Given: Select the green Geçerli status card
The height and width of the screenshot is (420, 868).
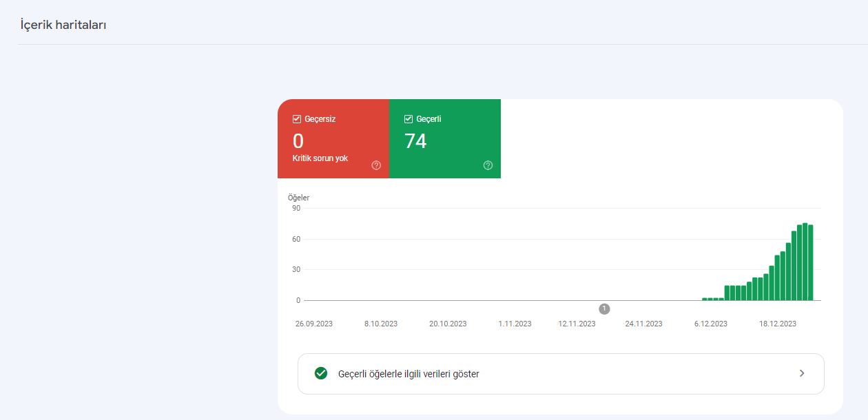Looking at the screenshot, I should [445, 139].
